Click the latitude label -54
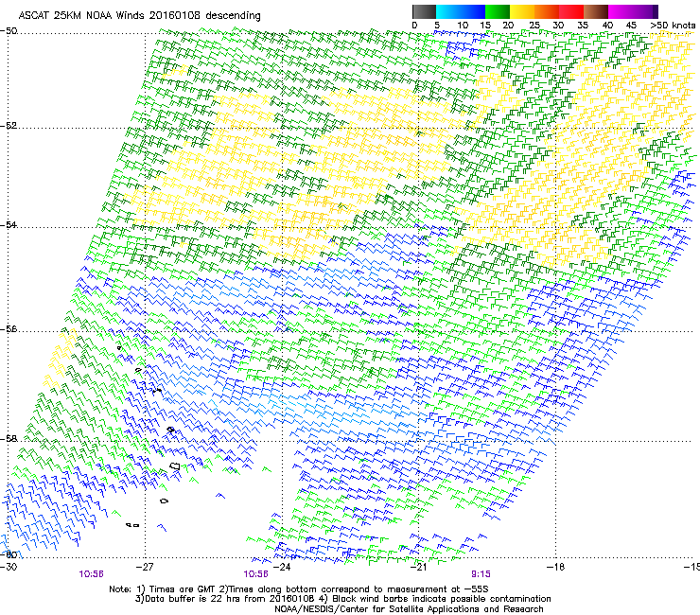 click(x=9, y=224)
